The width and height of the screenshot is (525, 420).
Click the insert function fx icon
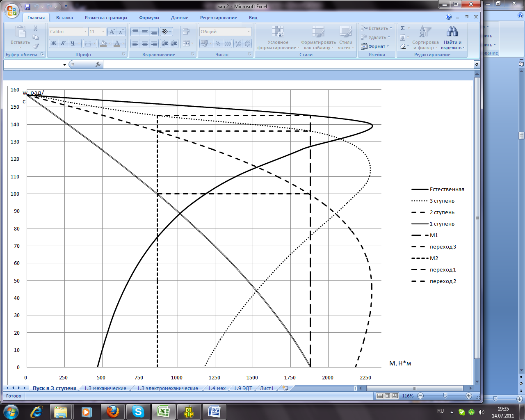(x=98, y=64)
